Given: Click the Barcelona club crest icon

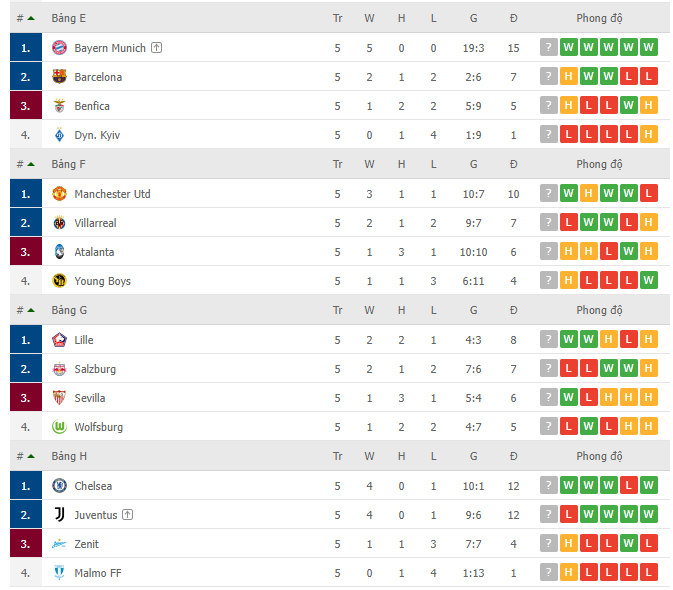Looking at the screenshot, I should [x=59, y=77].
